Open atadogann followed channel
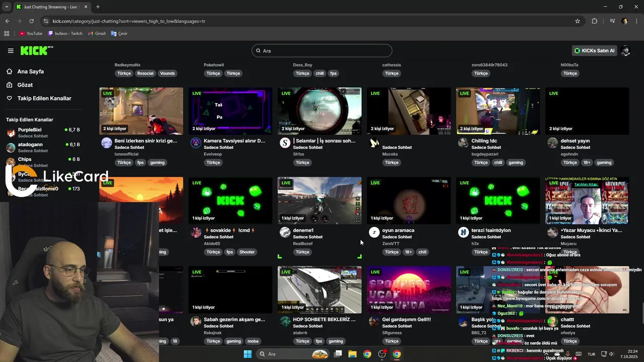This screenshot has width=644, height=362. point(43,147)
